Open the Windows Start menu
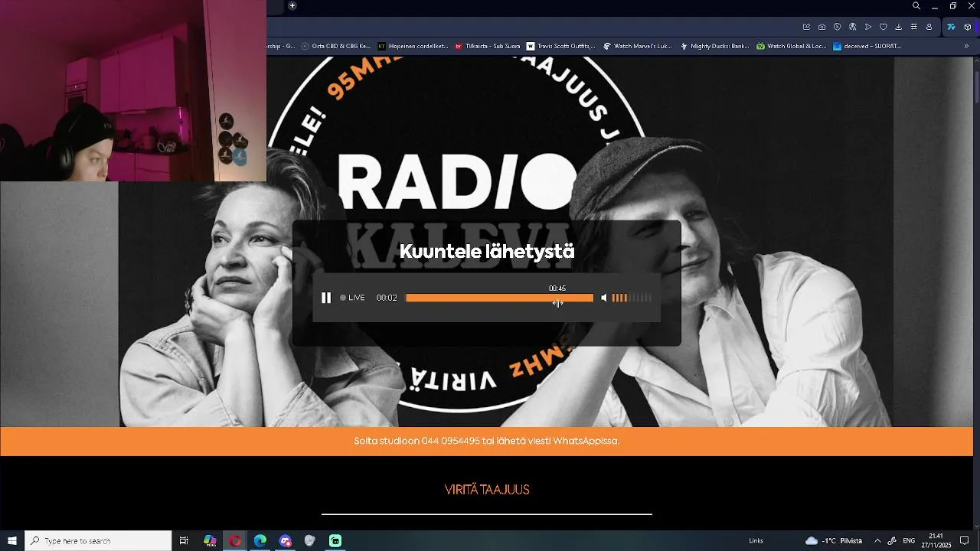980x551 pixels. coord(12,540)
